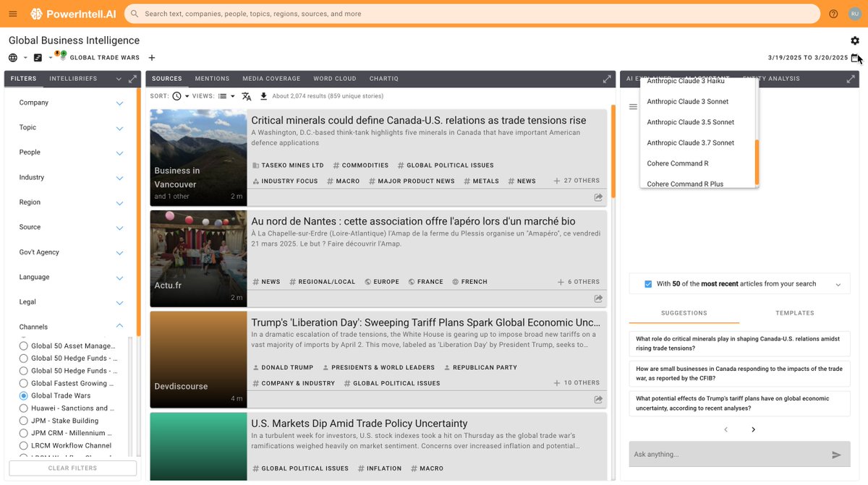Uncheck the 50 most recent articles checkbox
Screen dimensions: 868x485
pyautogui.click(x=648, y=284)
